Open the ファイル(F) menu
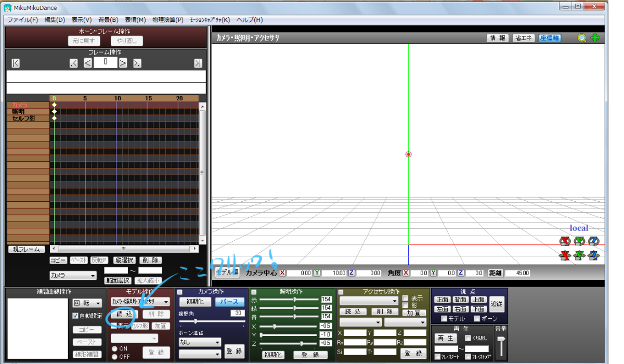Image resolution: width=624 pixels, height=364 pixels. coord(22,20)
